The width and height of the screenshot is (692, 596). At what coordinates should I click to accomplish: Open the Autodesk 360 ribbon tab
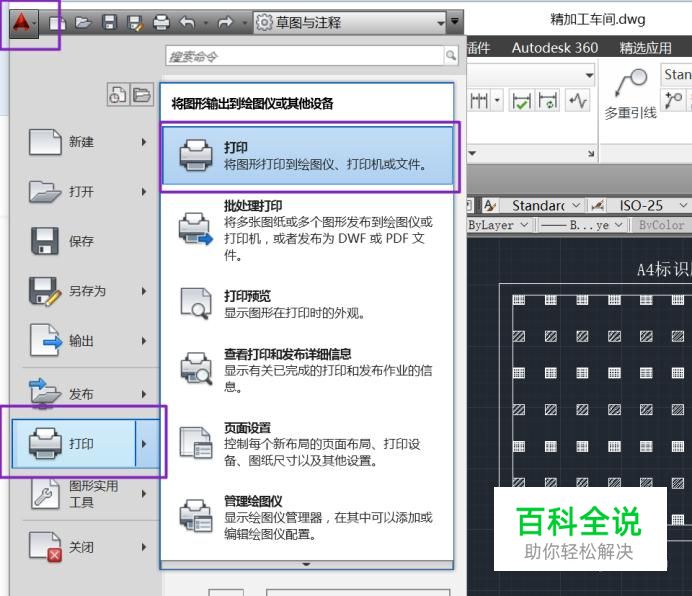(555, 48)
